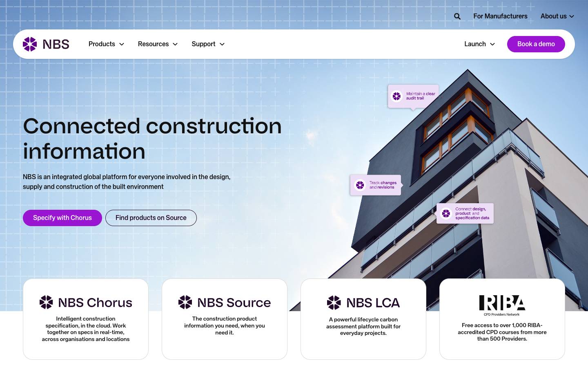Click the icon on 'Connect design, product' tag
This screenshot has width=588, height=368.
(446, 213)
